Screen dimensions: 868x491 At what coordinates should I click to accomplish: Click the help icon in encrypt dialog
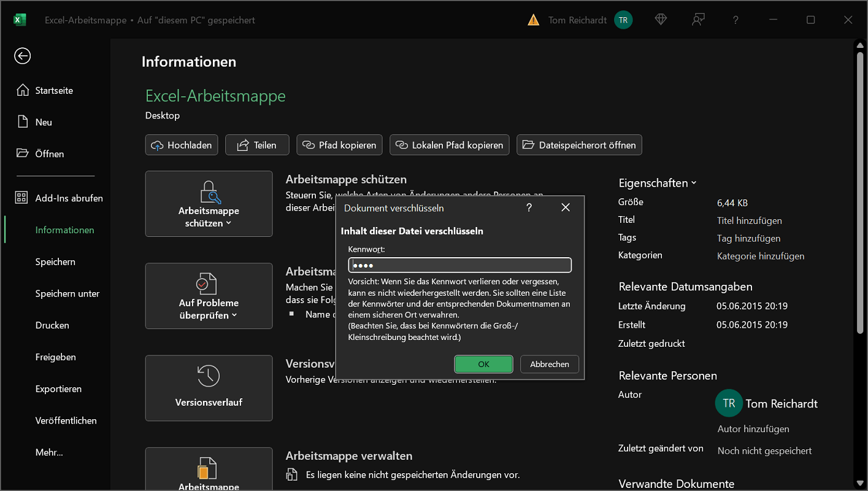coord(529,207)
